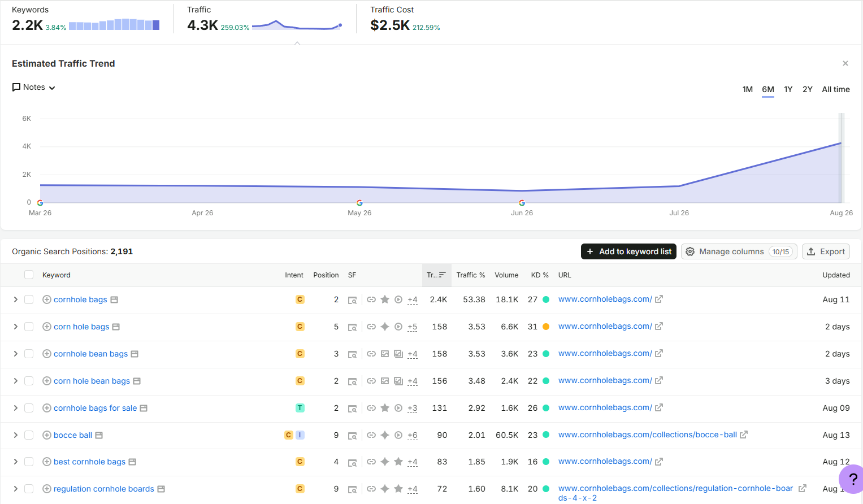The width and height of the screenshot is (863, 504).
Task: Click external link icon for bocce-ball URL
Action: click(744, 435)
